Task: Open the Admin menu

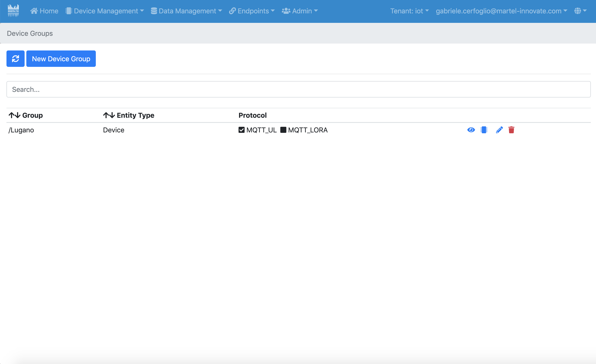Action: [300, 11]
